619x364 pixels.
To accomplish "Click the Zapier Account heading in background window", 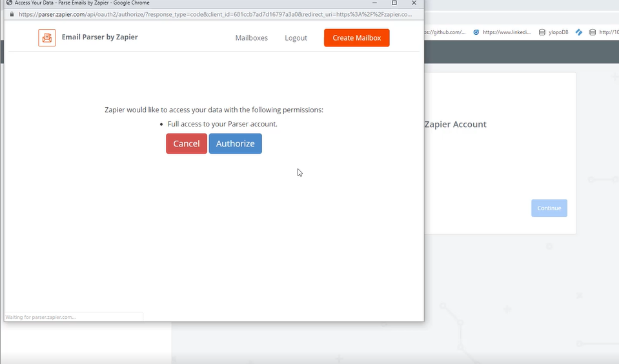I will [455, 125].
